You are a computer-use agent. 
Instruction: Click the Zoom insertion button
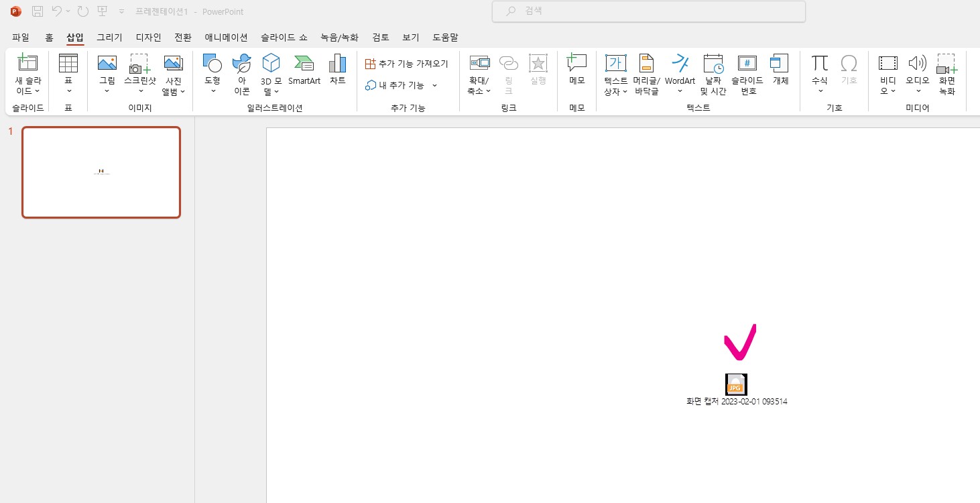479,74
